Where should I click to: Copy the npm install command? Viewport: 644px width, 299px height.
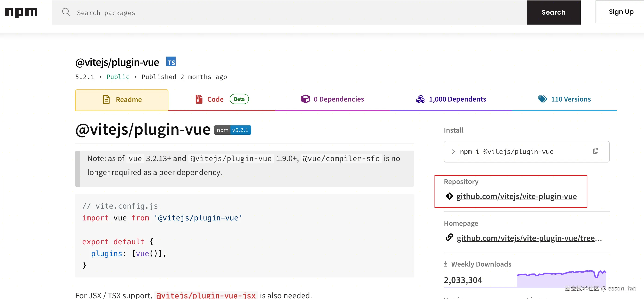pyautogui.click(x=596, y=151)
